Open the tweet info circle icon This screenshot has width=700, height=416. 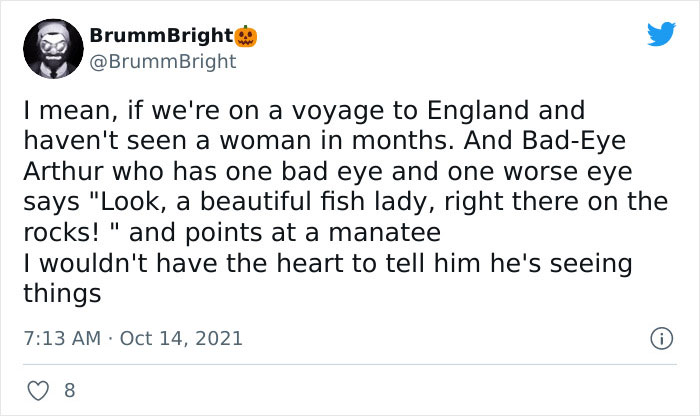point(660,338)
